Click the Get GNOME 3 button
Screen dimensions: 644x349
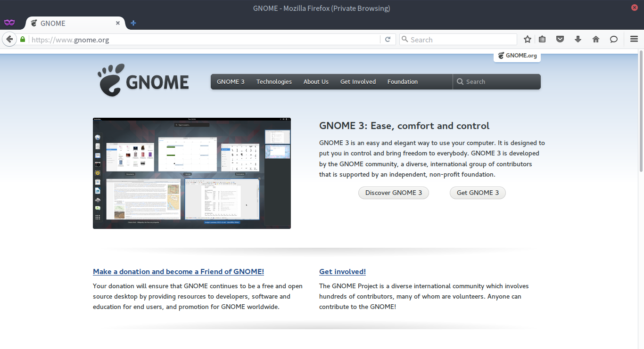478,193
